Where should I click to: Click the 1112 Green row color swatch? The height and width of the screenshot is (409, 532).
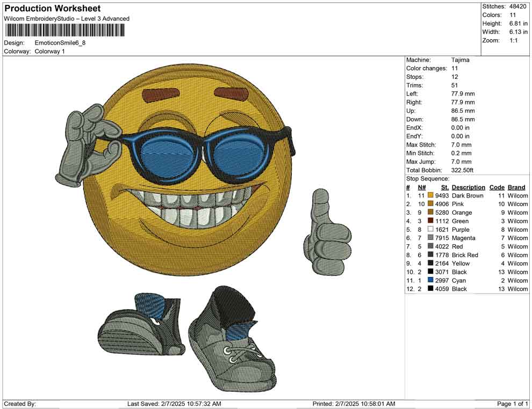click(x=430, y=221)
